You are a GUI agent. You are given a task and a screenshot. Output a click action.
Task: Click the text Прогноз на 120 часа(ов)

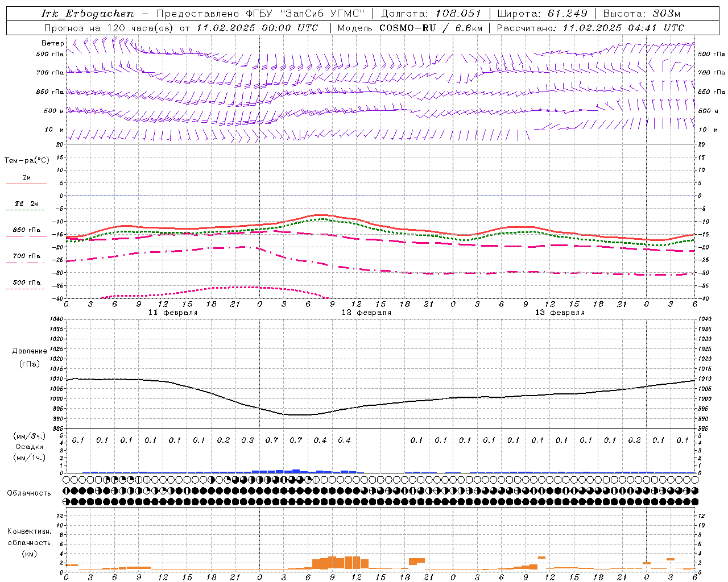[109, 28]
